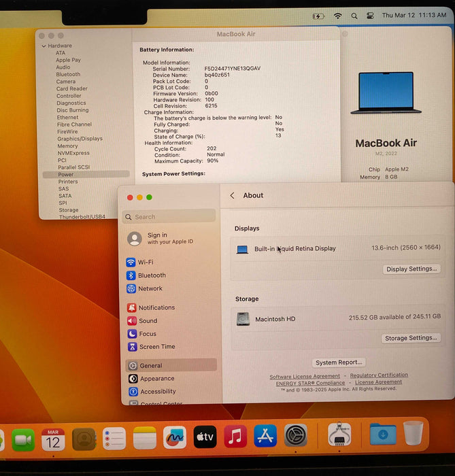The image size is (455, 476).
Task: Select Power in System Information sidebar
Action: 86,175
